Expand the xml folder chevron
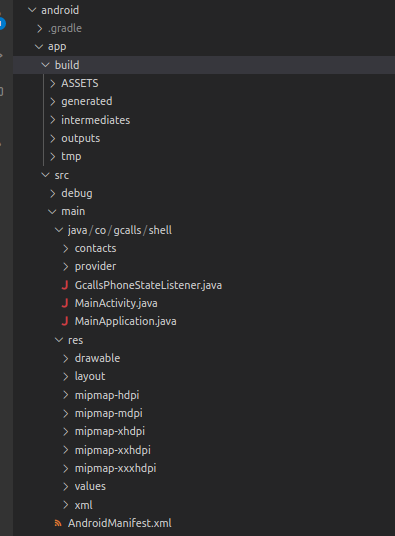The width and height of the screenshot is (395, 536). click(66, 505)
